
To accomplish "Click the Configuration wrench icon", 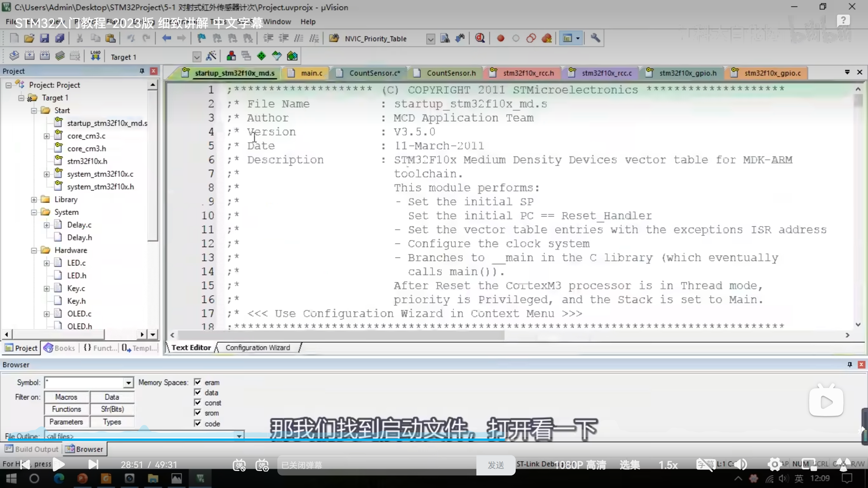I will (x=595, y=38).
